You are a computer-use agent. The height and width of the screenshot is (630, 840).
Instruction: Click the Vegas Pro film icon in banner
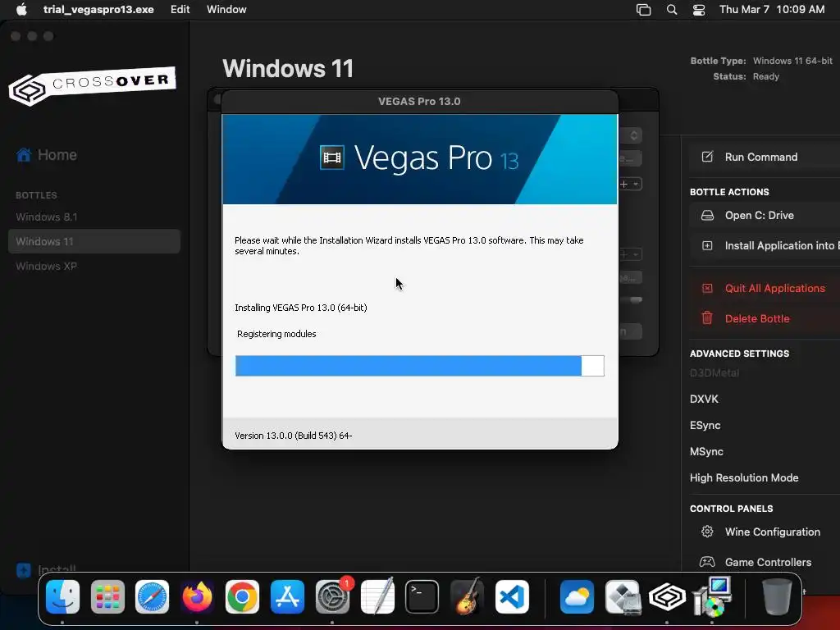point(332,158)
